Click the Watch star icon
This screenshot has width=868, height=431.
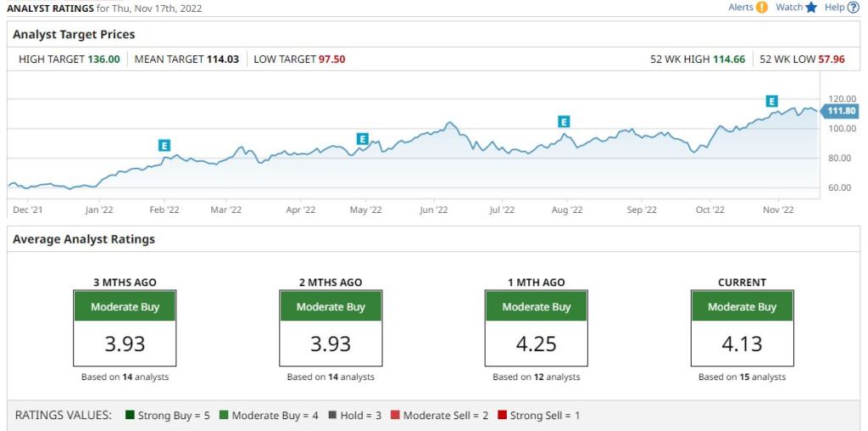(x=811, y=8)
